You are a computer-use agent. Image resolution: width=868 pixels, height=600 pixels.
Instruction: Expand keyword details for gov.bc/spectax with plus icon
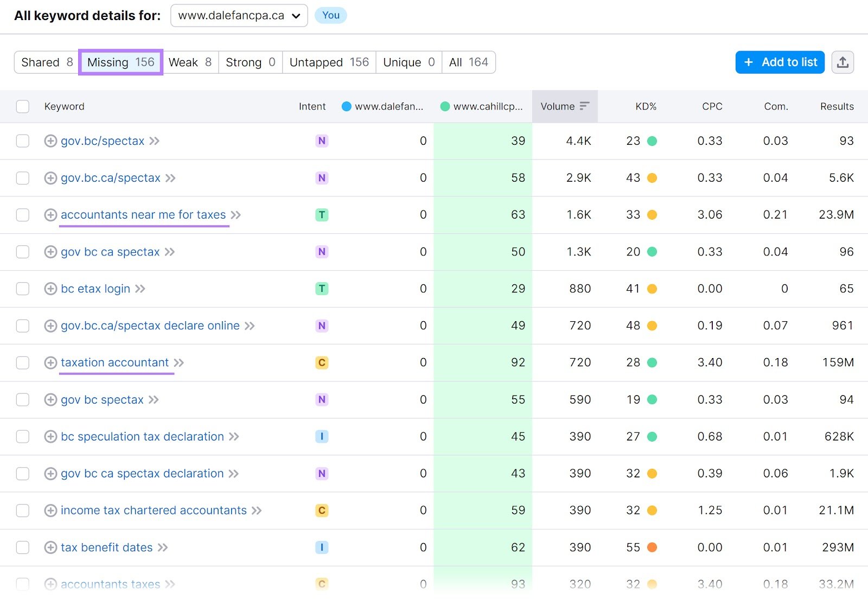pos(50,141)
